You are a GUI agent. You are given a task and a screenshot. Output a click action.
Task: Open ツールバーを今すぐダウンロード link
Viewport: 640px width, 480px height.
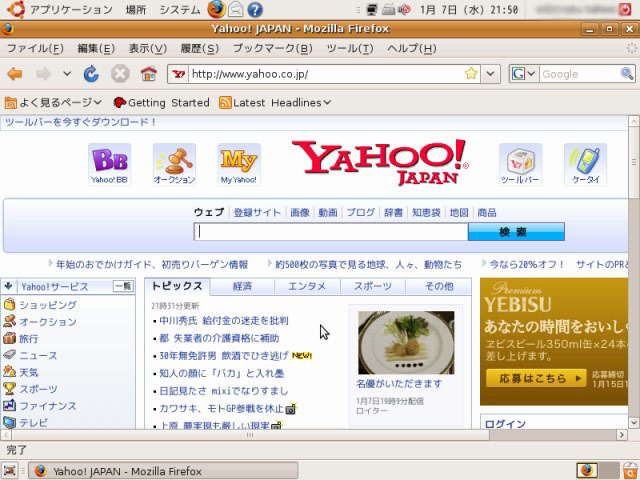80,122
